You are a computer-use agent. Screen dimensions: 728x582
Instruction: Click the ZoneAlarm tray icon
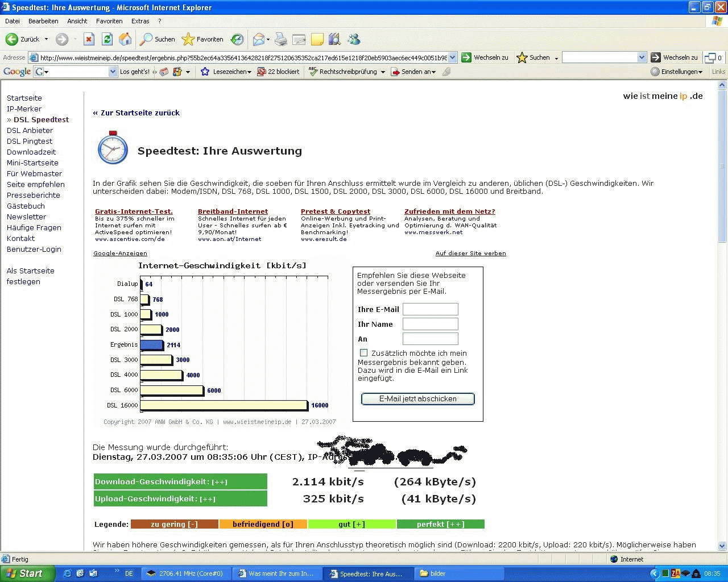click(x=676, y=573)
